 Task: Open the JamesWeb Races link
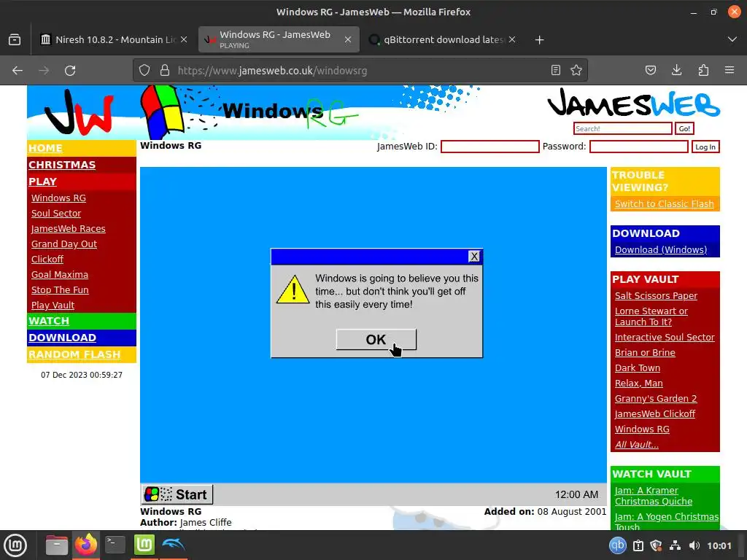(x=68, y=228)
